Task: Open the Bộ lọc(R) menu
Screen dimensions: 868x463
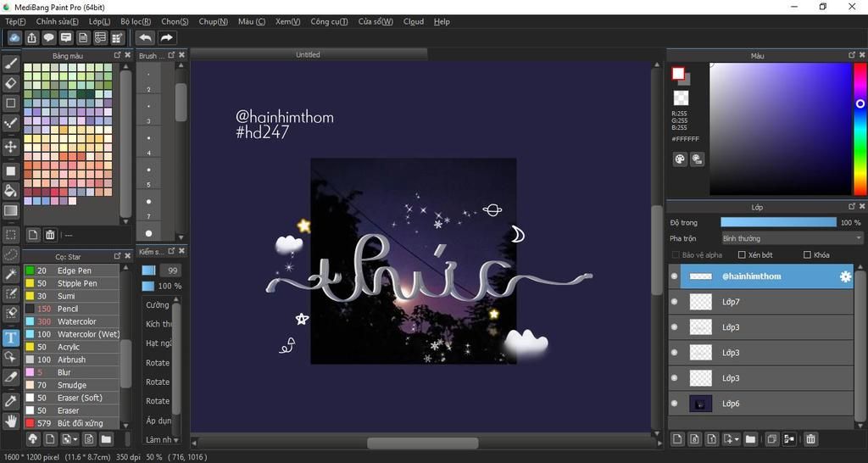Action: point(136,21)
